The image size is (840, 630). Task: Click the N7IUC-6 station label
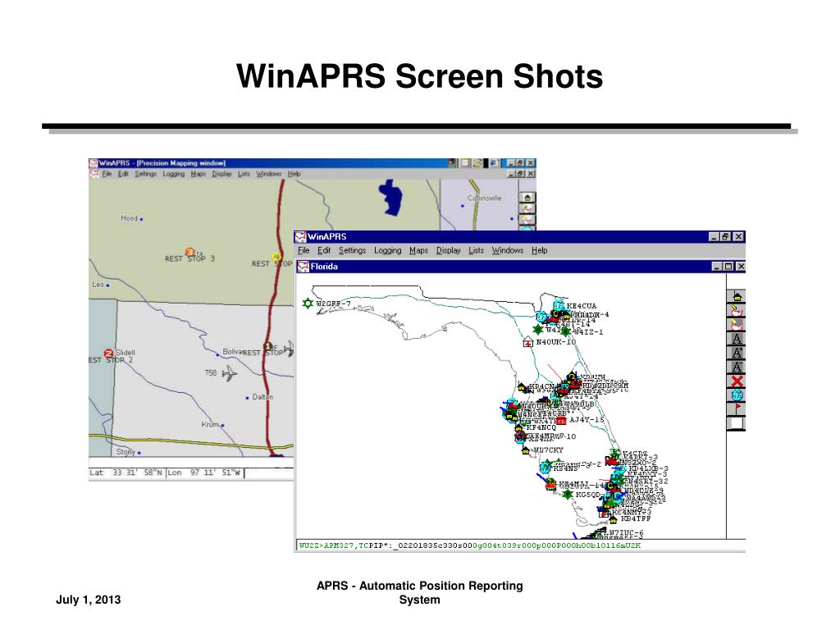point(626,533)
